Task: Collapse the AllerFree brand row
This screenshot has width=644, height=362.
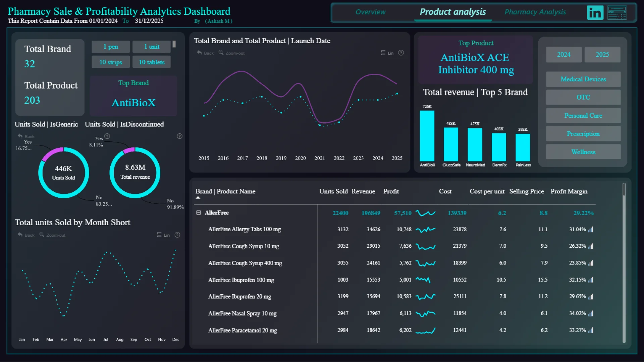Action: (x=199, y=213)
